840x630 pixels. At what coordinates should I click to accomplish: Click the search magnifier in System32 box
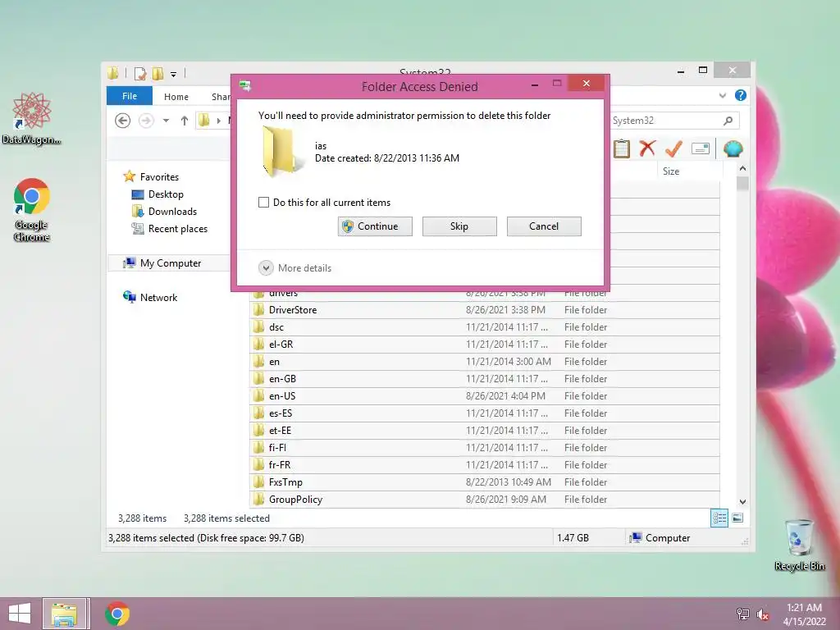pos(728,121)
